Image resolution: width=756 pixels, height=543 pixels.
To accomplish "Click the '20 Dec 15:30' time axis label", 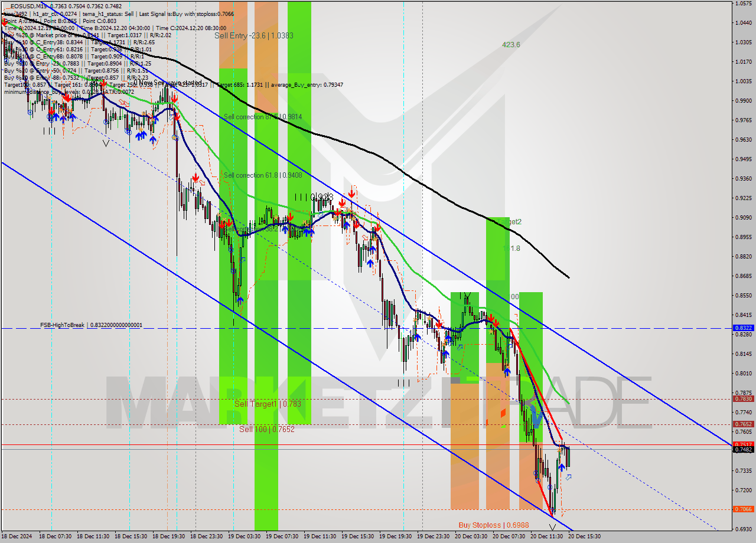I will (x=584, y=537).
